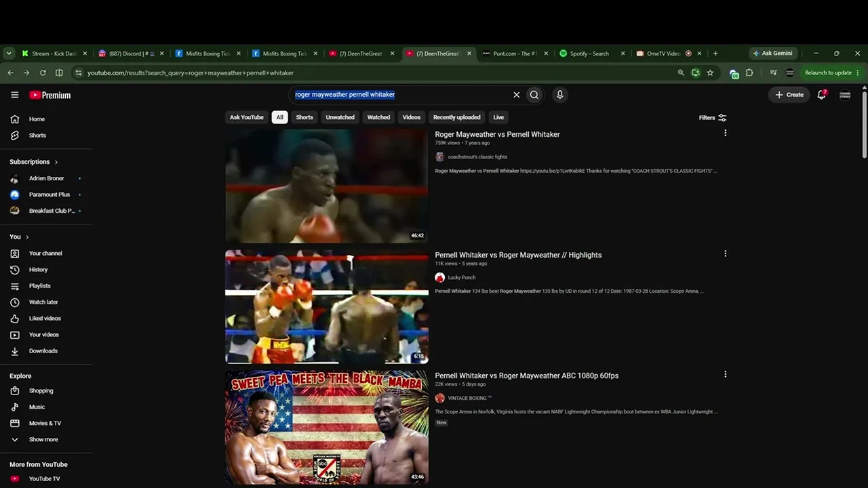The width and height of the screenshot is (868, 488).
Task: Click the magnifying glass search button
Action: (534, 95)
